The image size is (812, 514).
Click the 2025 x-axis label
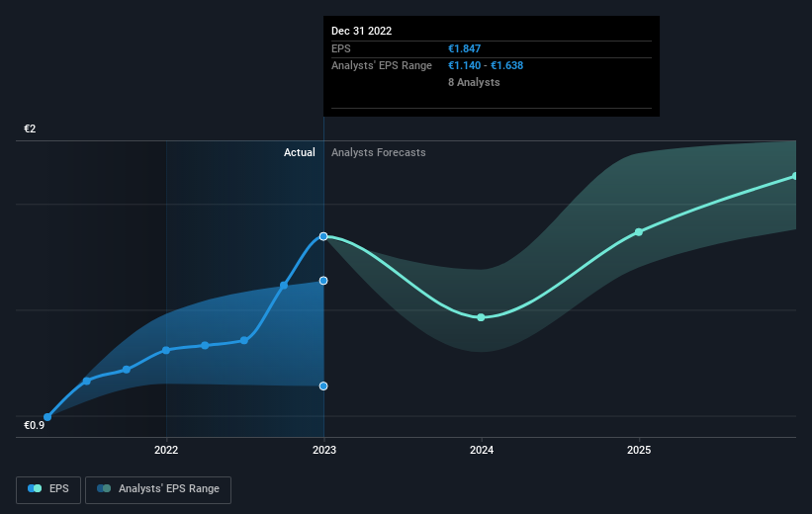(x=639, y=450)
